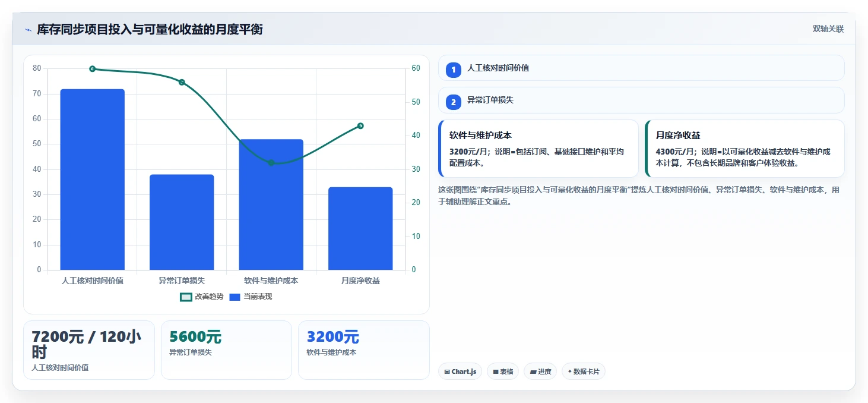Click the left axis value 80

(x=37, y=68)
